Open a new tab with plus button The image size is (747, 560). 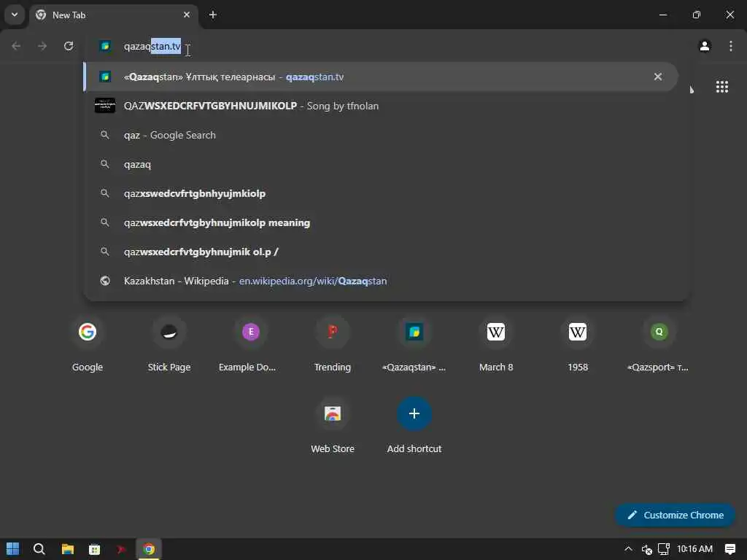213,15
